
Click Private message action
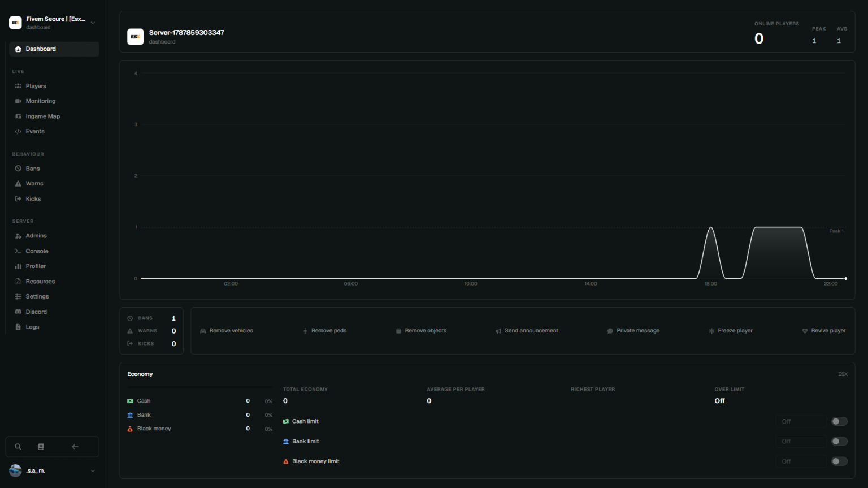point(633,331)
